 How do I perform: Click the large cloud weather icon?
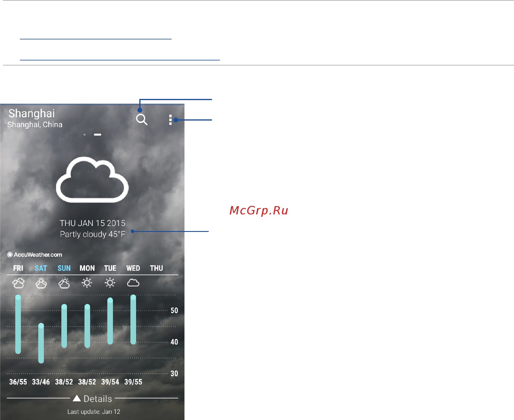(92, 180)
